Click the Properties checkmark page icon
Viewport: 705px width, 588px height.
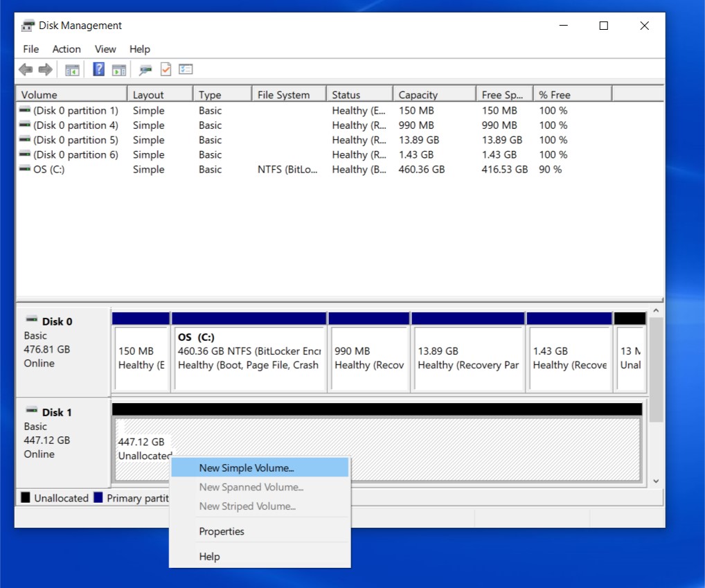[166, 69]
